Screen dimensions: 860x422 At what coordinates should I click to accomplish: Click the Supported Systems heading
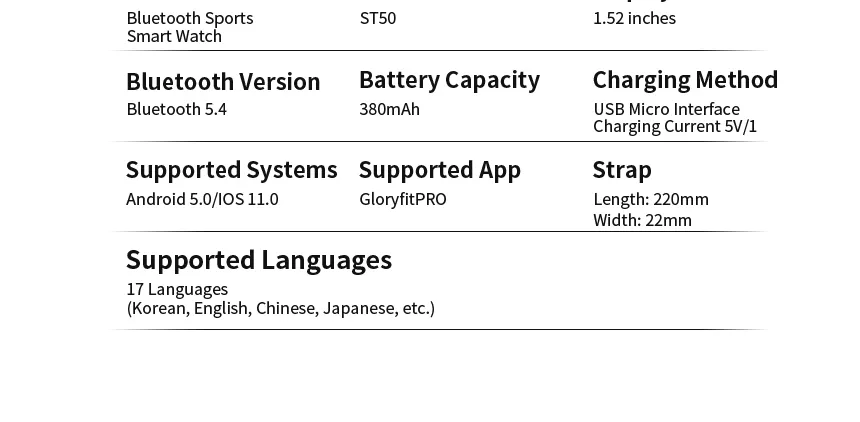[x=231, y=170]
